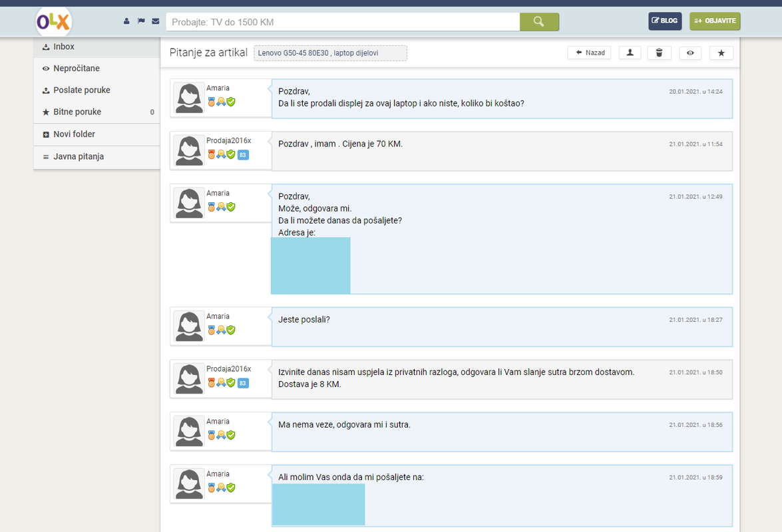782x532 pixels.
Task: Click 83 rating badge in 'Izvinite danas' message
Action: point(243,383)
